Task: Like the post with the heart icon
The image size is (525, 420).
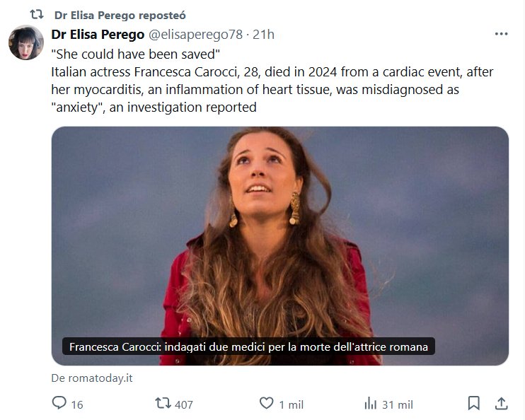Action: [266, 403]
